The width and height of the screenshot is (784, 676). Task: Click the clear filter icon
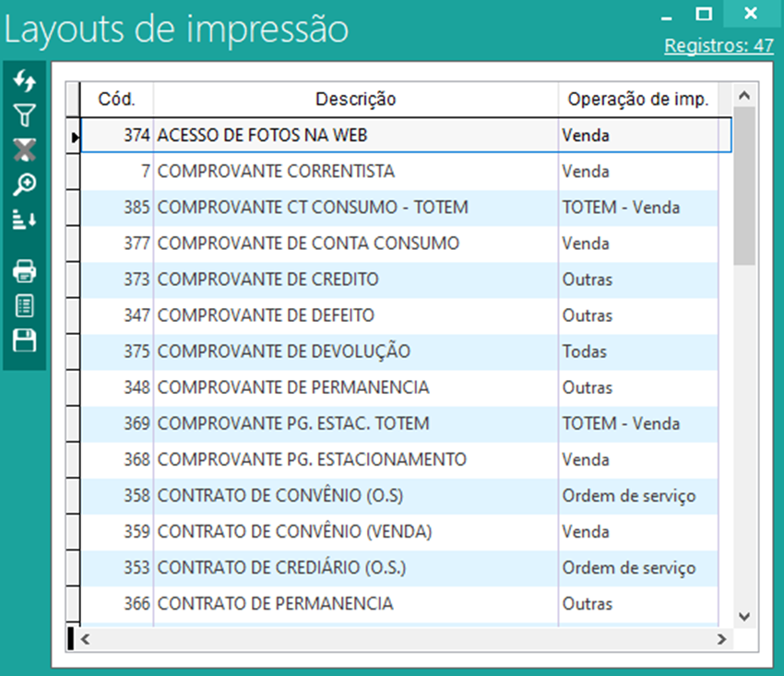pyautogui.click(x=25, y=150)
